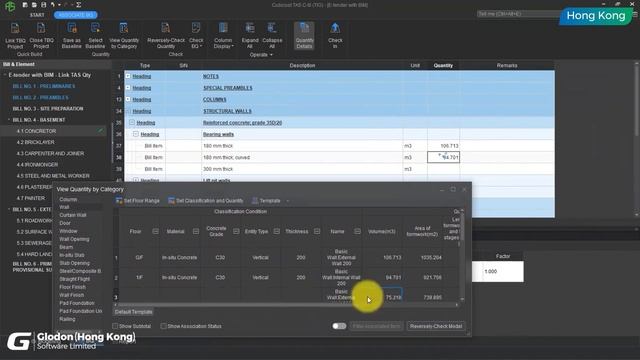Select Beam in the category list
This screenshot has height=360, width=640.
pos(66,247)
